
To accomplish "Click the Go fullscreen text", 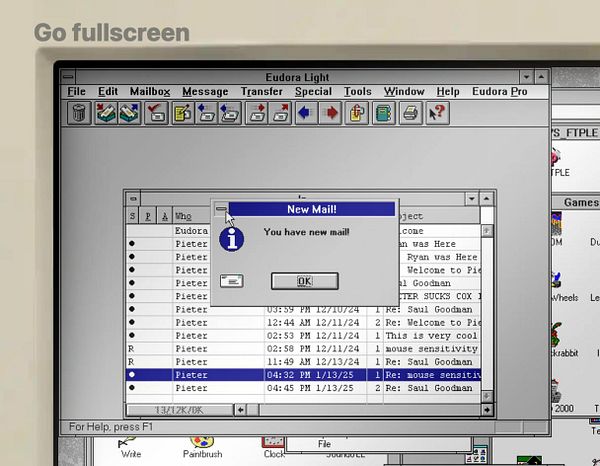I will 112,33.
